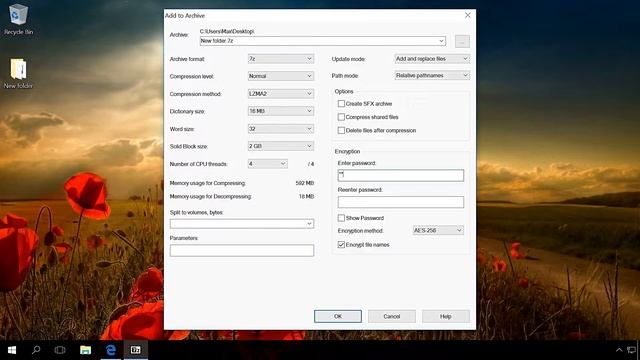Open the Archive format dropdown
The height and width of the screenshot is (360, 640).
tap(281, 59)
